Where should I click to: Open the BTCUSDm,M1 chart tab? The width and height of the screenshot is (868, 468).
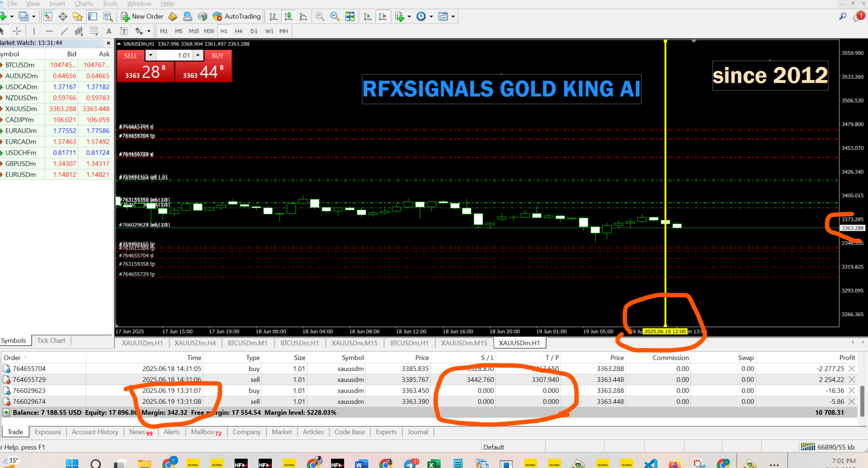(x=247, y=343)
